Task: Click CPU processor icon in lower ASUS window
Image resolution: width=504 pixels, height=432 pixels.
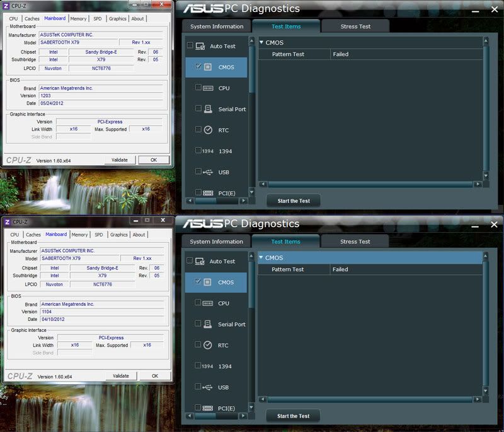Action: tap(208, 303)
